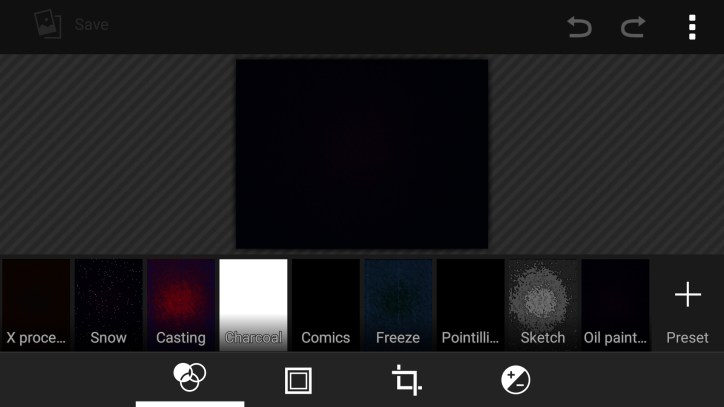Pick the Freeze filter

pos(398,304)
